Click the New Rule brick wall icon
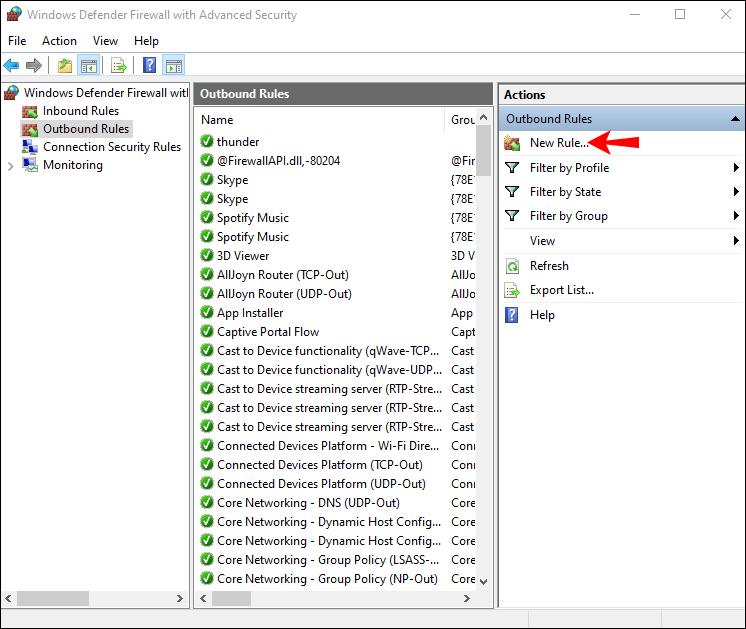This screenshot has width=746, height=629. [x=512, y=143]
